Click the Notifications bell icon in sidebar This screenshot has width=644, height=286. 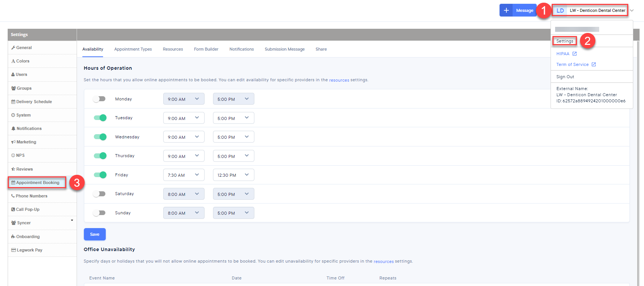point(13,129)
